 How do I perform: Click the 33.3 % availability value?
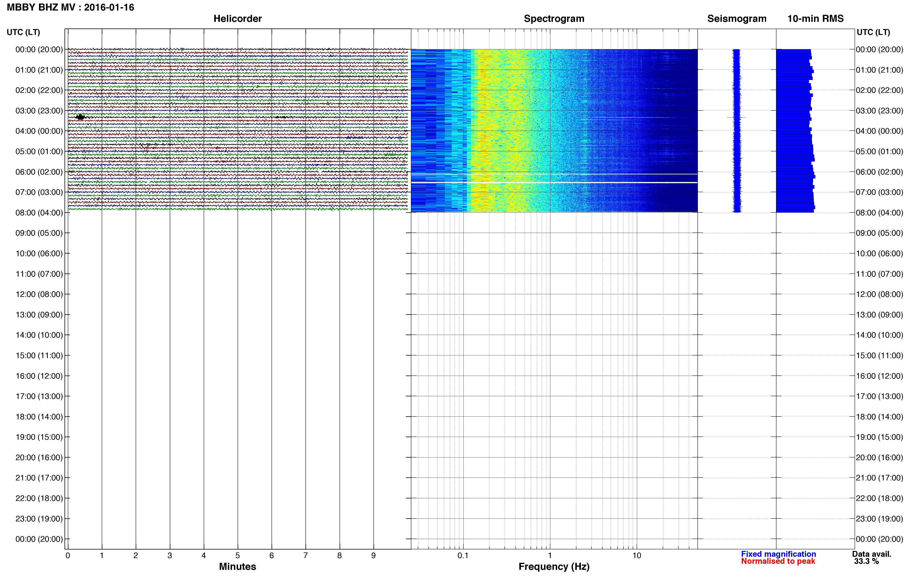pyautogui.click(x=866, y=561)
